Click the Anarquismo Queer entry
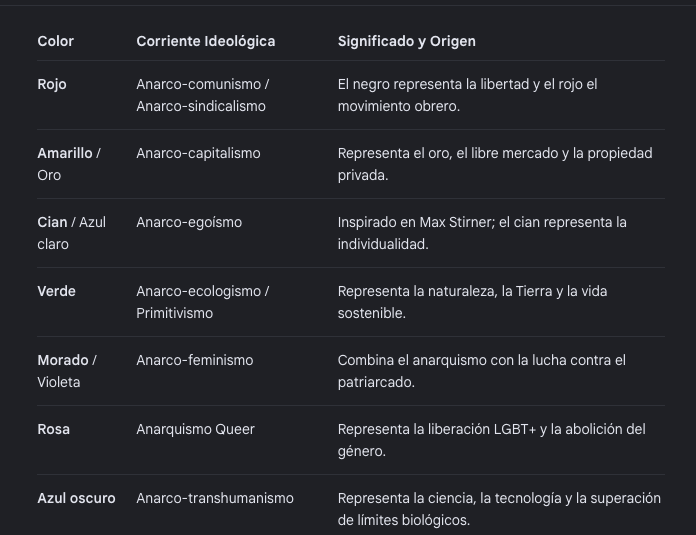Viewport: 696px width, 535px height. tap(195, 429)
